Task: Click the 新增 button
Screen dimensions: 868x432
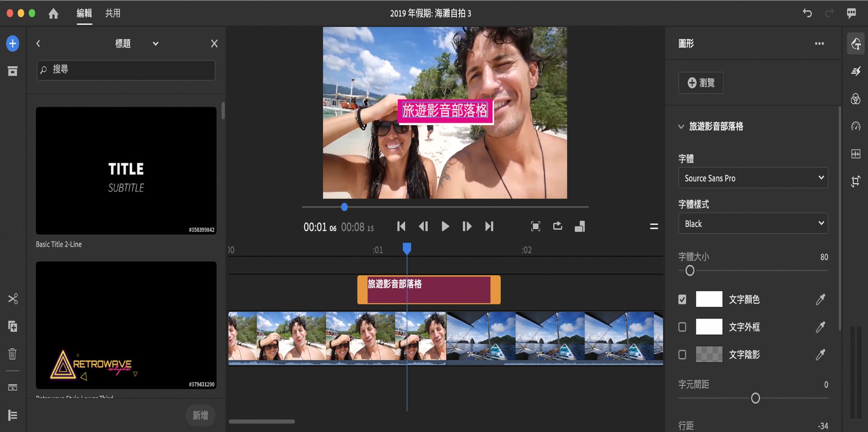Action: click(200, 415)
